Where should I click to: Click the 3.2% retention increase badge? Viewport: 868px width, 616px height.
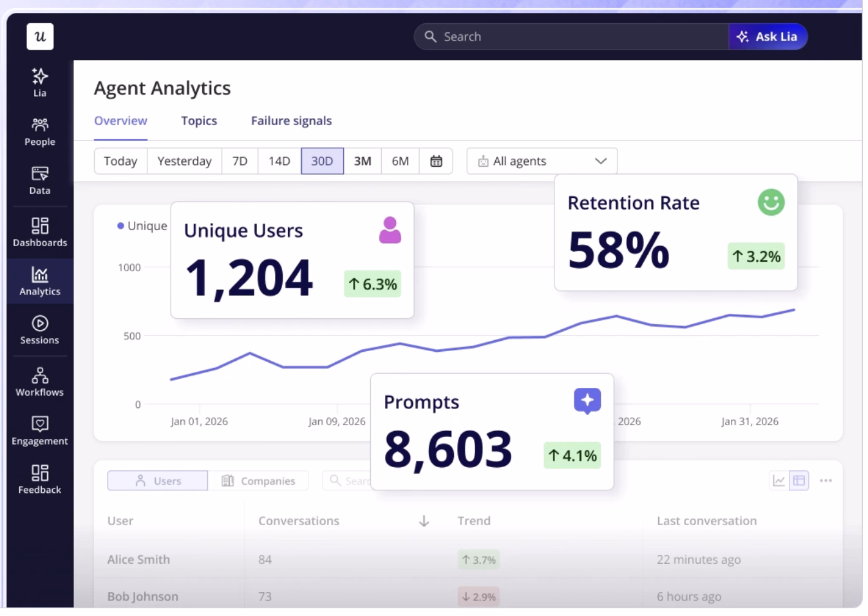pos(756,256)
